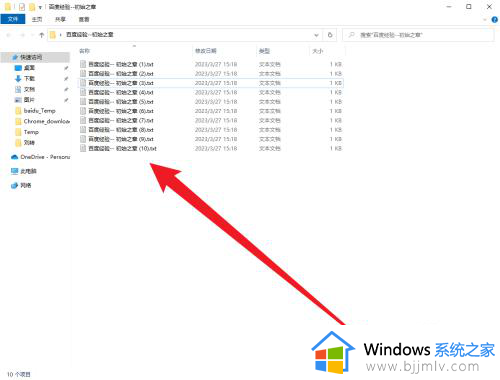This screenshot has width=500, height=380.
Task: Open Help with the blue question mark icon
Action: coord(494,20)
